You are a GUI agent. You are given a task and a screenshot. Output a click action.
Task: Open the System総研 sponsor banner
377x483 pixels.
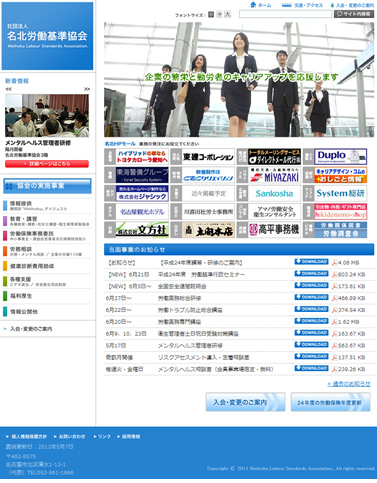pos(335,193)
